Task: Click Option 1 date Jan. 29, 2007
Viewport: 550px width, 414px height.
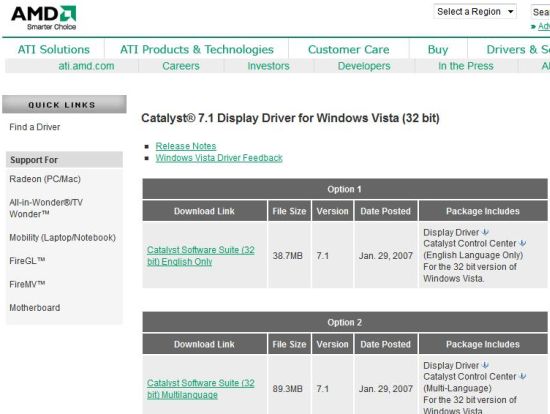Action: point(385,256)
